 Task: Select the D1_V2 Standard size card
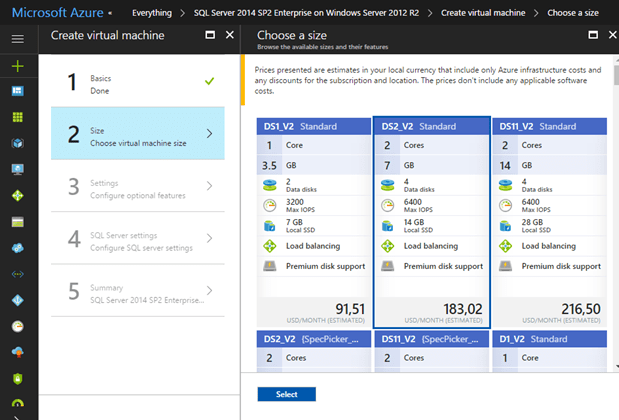[550, 351]
